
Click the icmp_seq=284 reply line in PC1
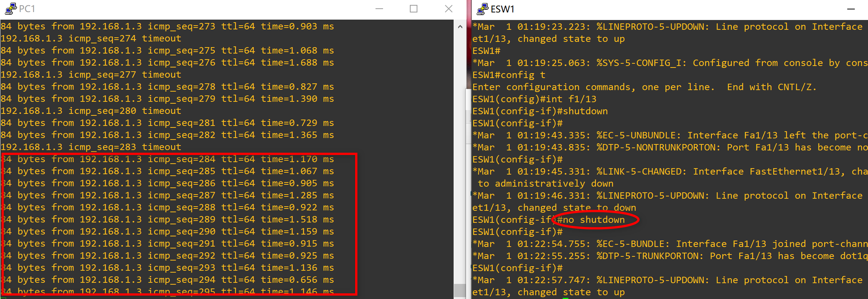click(167, 159)
